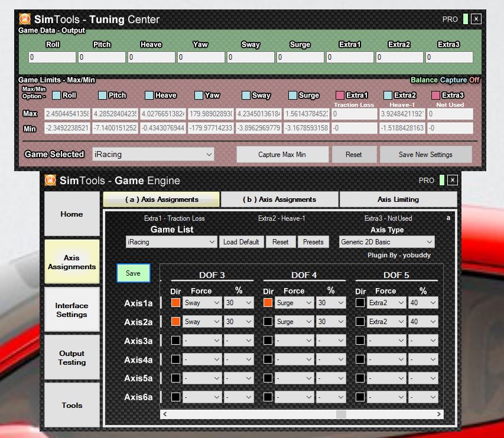
Task: Click the Extra2 Max value field
Action: 402,114
